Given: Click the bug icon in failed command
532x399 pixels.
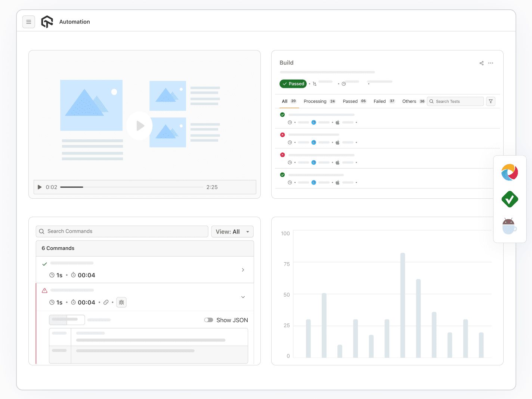Looking at the screenshot, I should coord(121,302).
